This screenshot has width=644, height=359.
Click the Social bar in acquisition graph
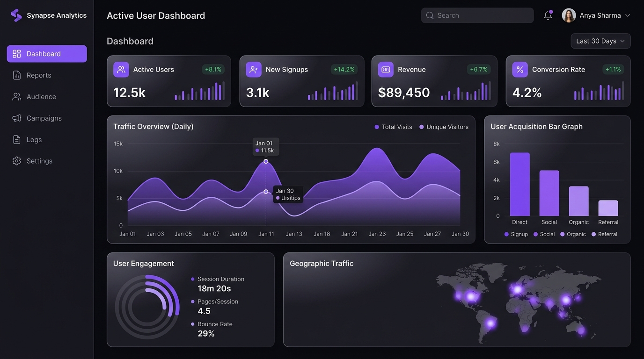[x=549, y=193]
